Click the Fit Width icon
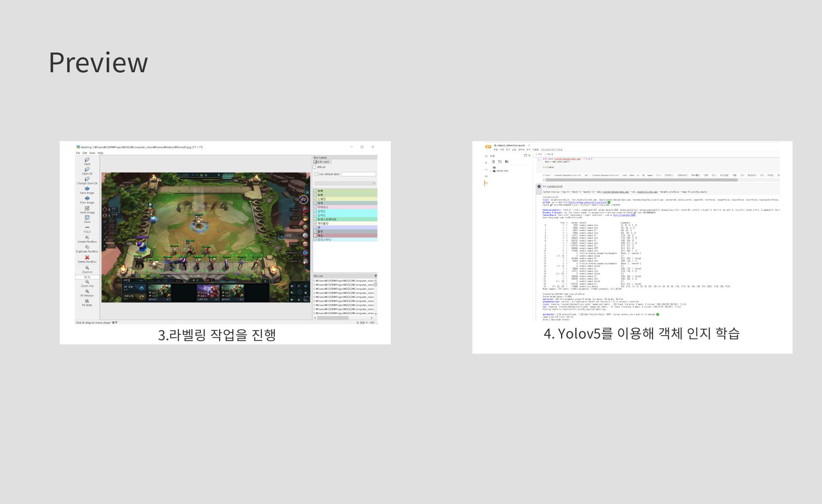Screen dimensions: 822x504 [x=87, y=301]
